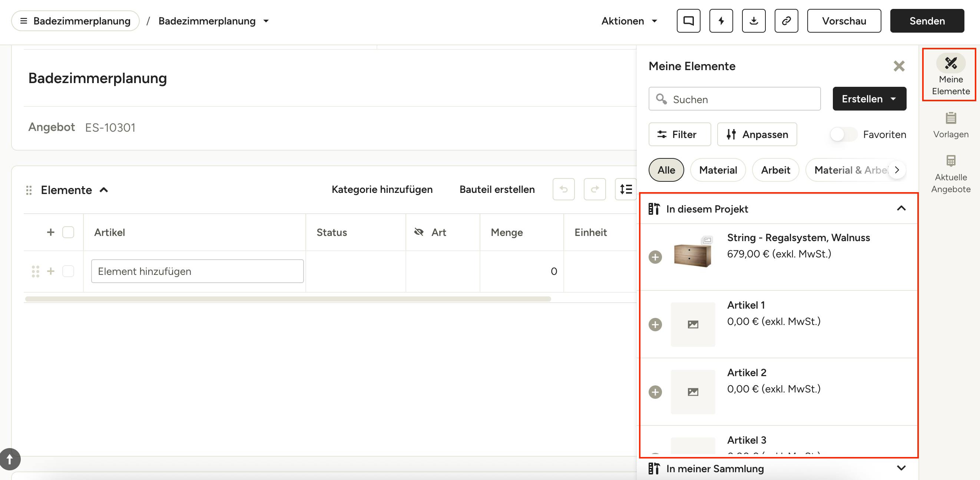Toggle Art column visibility eye icon
The width and height of the screenshot is (980, 480).
[419, 232]
